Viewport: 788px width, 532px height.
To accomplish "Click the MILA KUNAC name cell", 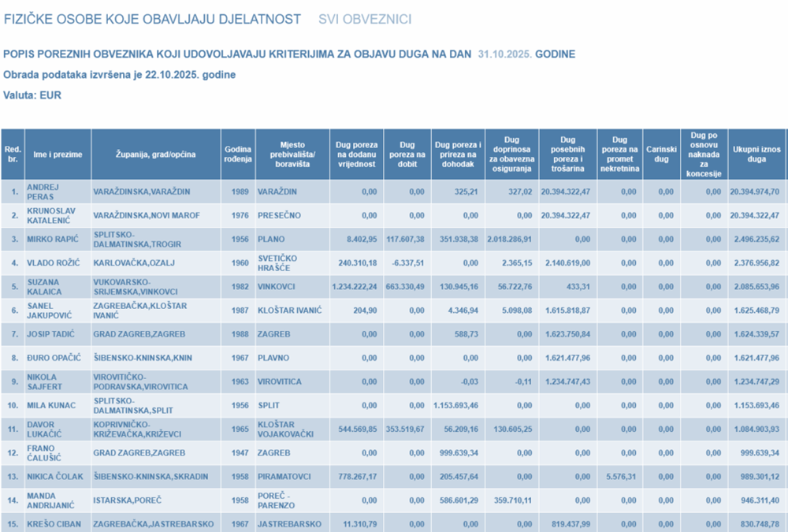I will pos(53,406).
